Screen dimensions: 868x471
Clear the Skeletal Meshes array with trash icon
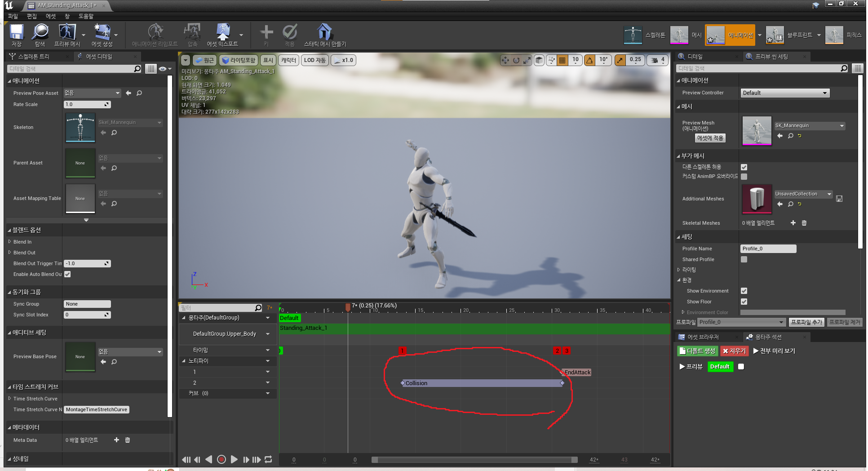(804, 223)
